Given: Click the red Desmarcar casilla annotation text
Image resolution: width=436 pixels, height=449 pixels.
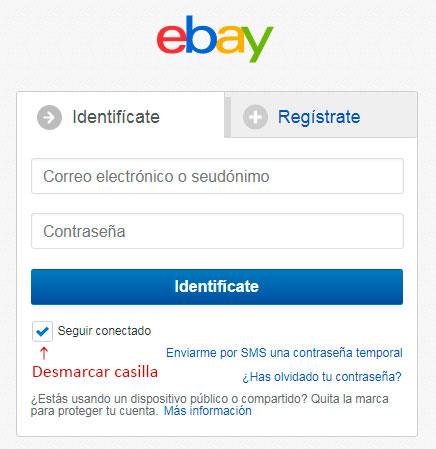Looking at the screenshot, I should pos(95,372).
